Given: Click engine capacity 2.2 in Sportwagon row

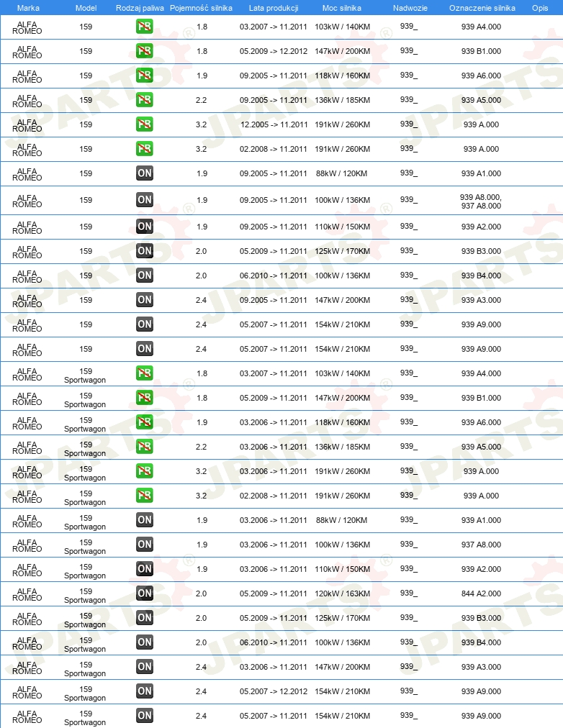Looking at the screenshot, I should (201, 447).
